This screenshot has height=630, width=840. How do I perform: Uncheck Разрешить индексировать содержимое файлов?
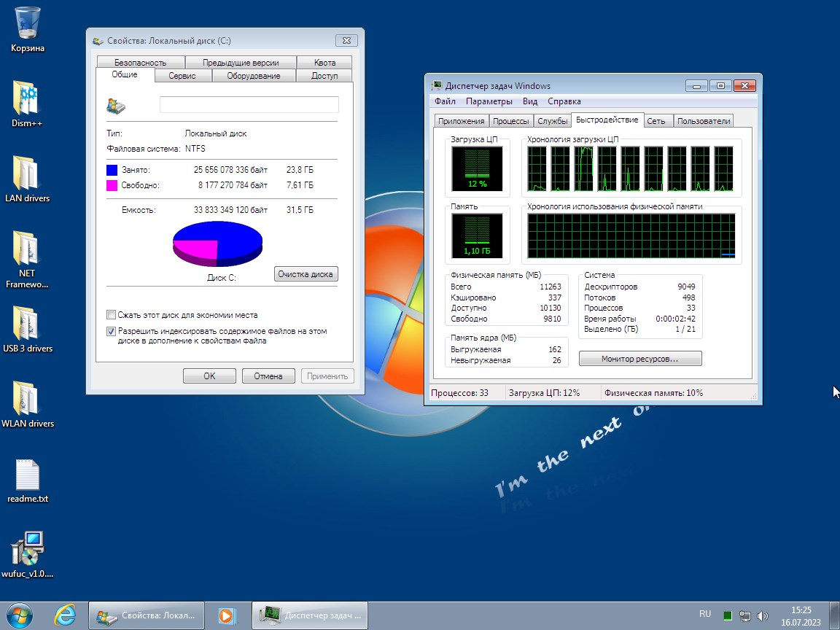pos(111,331)
